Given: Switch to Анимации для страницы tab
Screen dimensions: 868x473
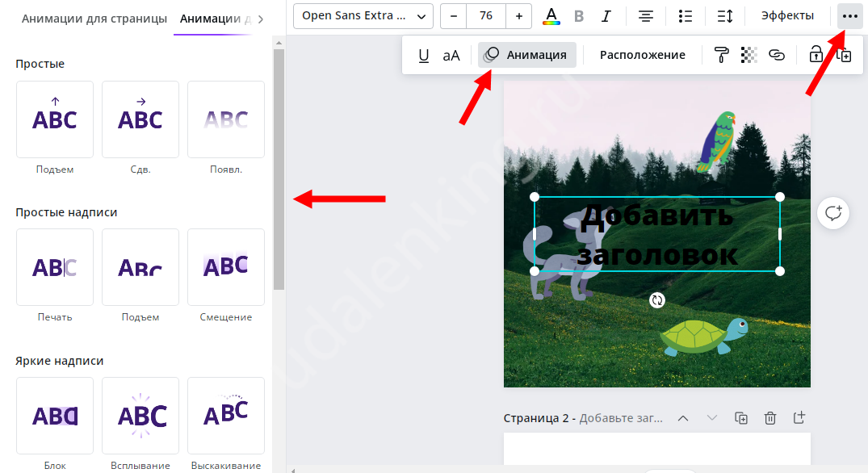Looking at the screenshot, I should point(94,19).
